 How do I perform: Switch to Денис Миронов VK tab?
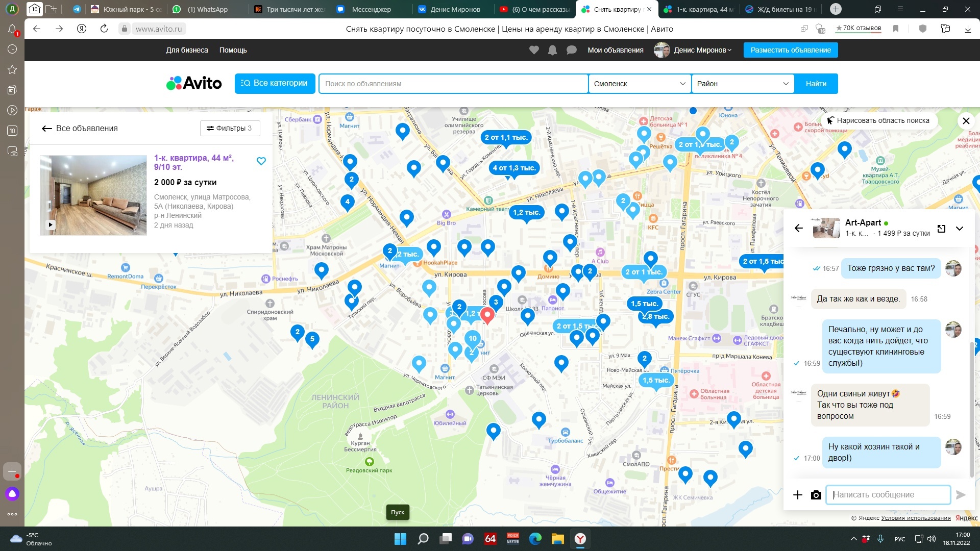454,9
